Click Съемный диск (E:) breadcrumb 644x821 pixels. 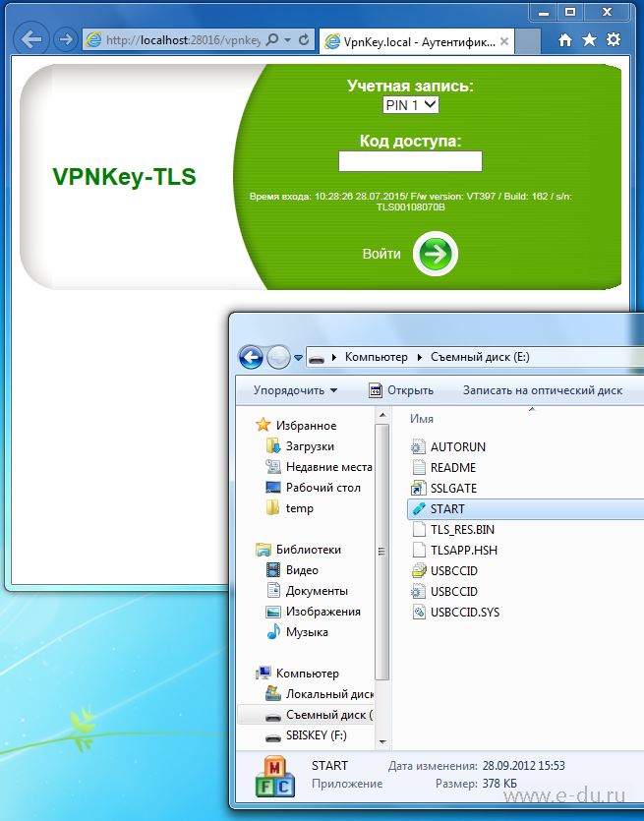480,357
